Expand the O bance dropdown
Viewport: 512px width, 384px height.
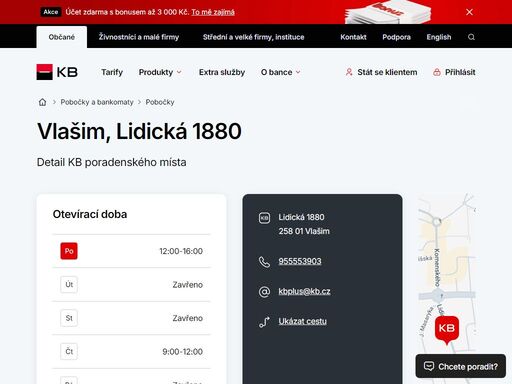click(281, 72)
